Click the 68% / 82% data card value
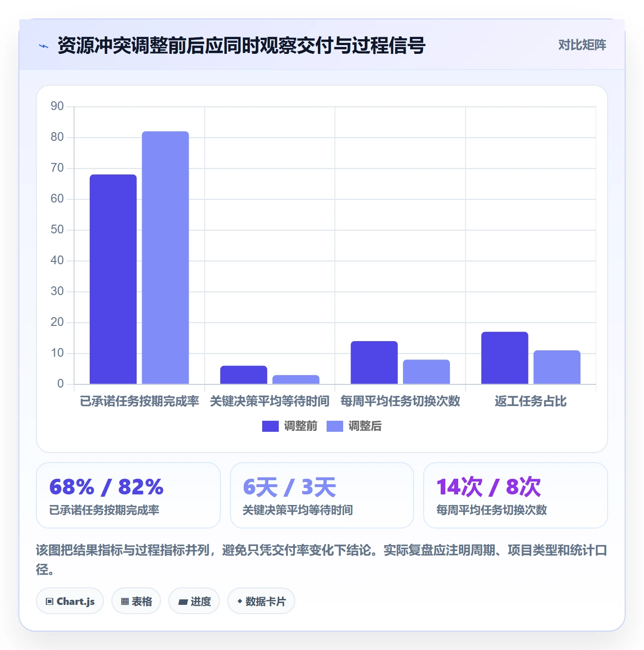The width and height of the screenshot is (644, 650). (106, 487)
